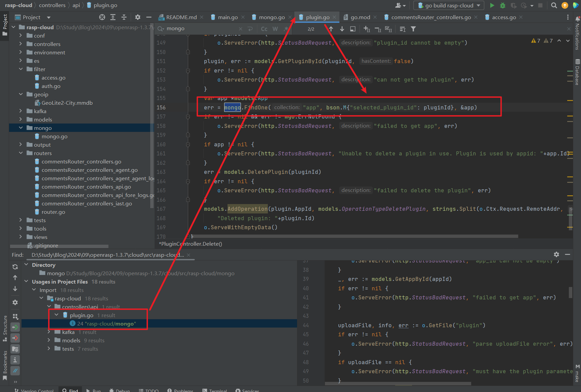
Task: Switch to the go.mod editor tab
Action: (360, 17)
